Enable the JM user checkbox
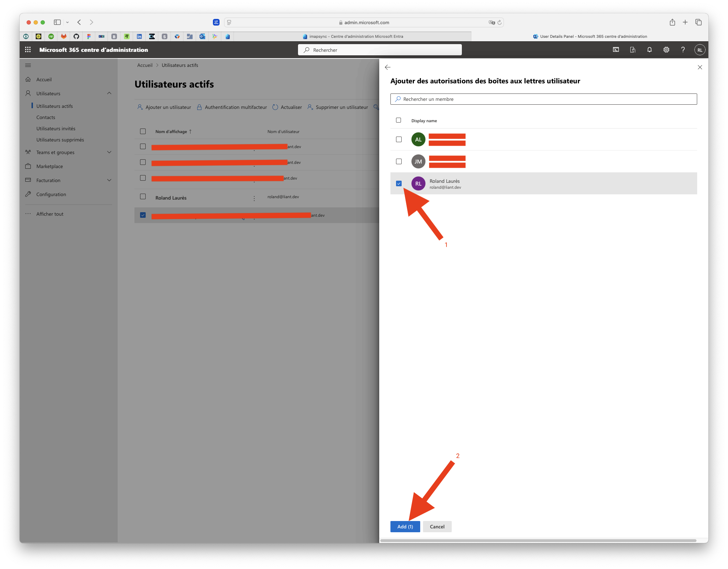This screenshot has width=728, height=569. point(399,161)
